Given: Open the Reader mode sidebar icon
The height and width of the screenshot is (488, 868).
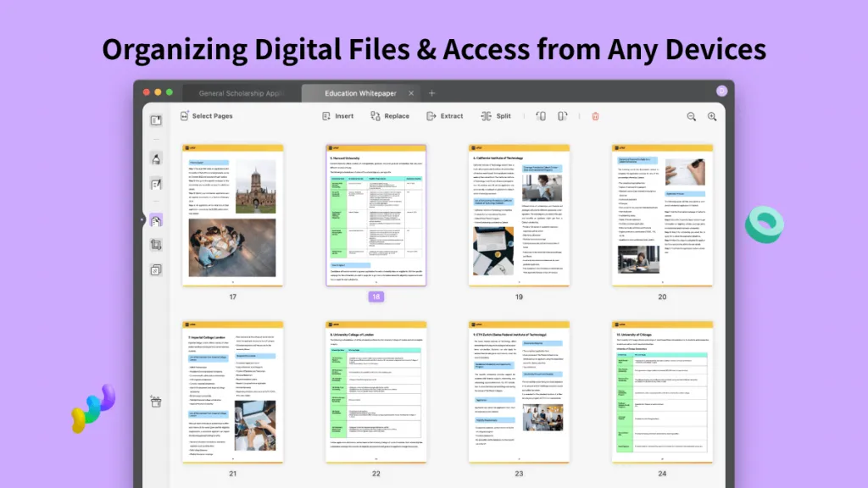Looking at the screenshot, I should pyautogui.click(x=156, y=120).
